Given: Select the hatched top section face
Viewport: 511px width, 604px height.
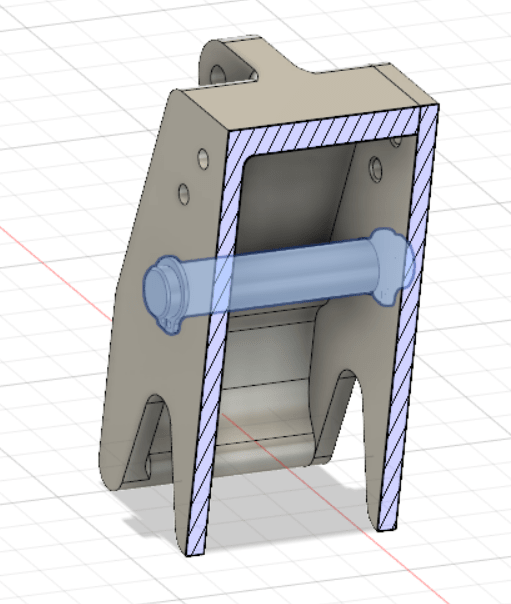Looking at the screenshot, I should point(323,130).
